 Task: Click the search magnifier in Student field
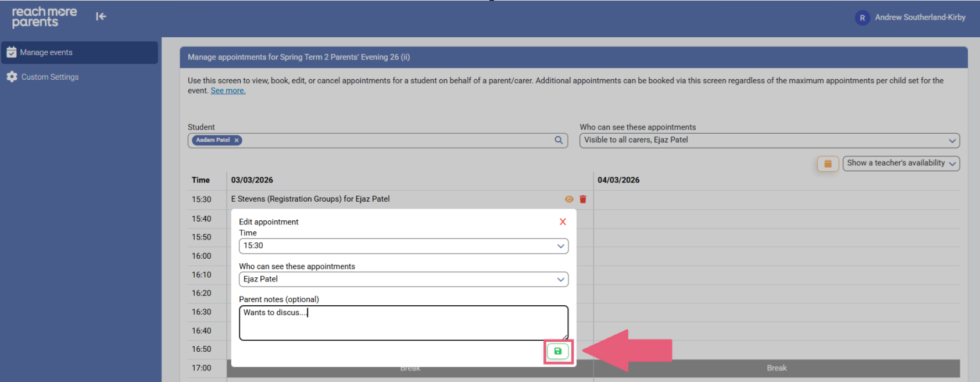click(559, 140)
